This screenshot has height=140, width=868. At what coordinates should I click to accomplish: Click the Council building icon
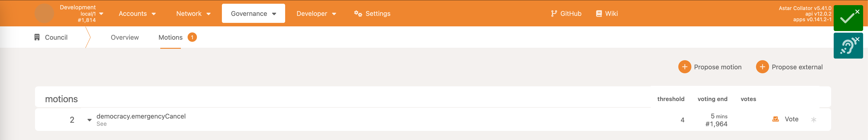(37, 37)
